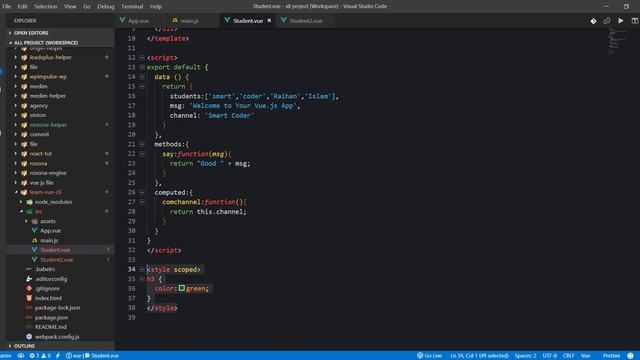Click the cloud sync icon in status bar
This screenshot has height=360, width=640.
[21, 356]
